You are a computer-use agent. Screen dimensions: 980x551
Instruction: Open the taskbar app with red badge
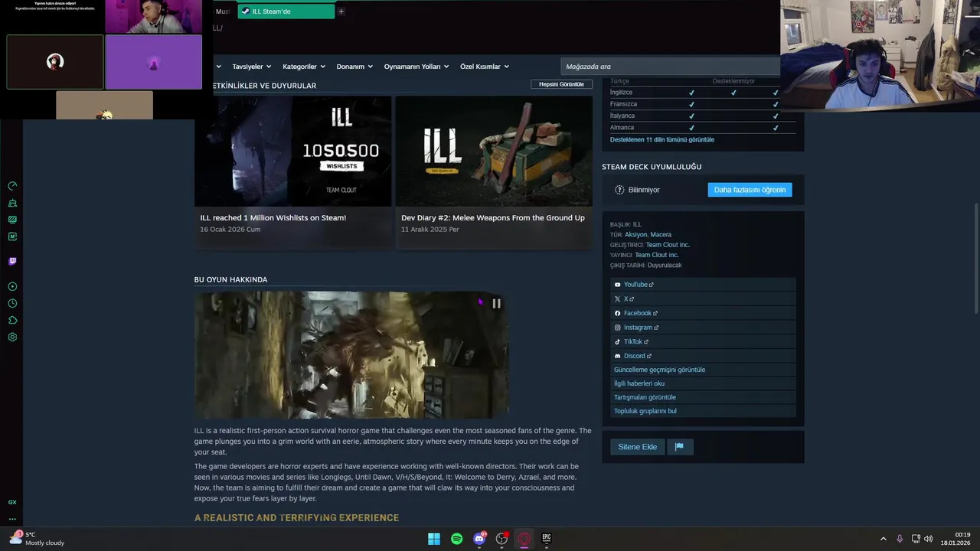tap(501, 539)
